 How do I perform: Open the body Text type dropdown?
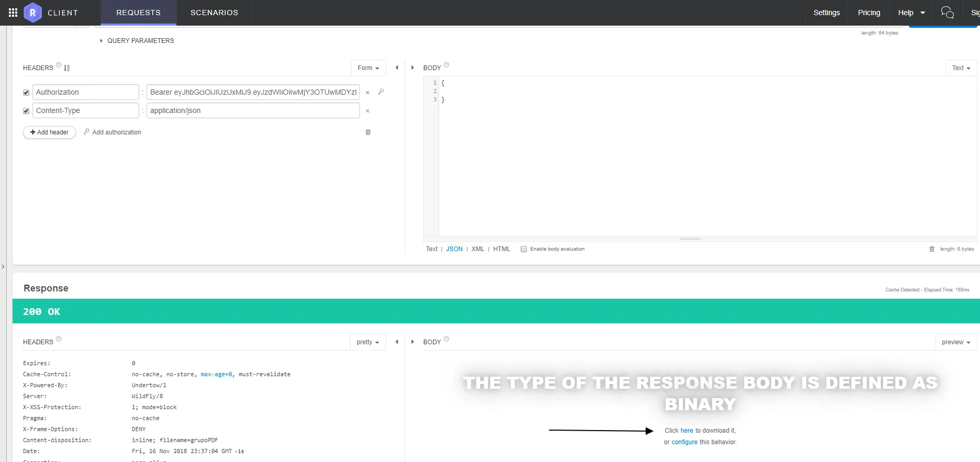pos(961,68)
